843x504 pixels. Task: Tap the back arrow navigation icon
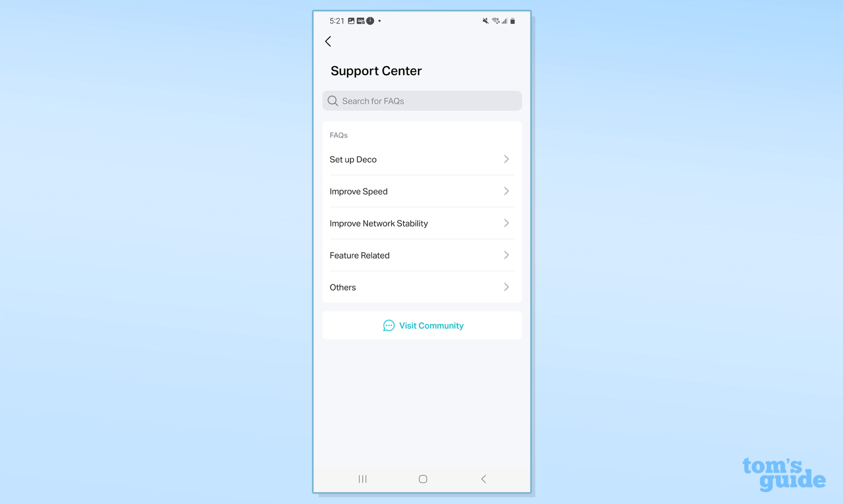[328, 41]
